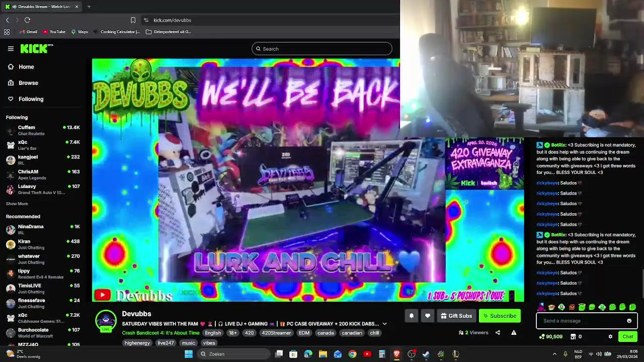Open the whatever recommended channel

[x=43, y=259]
